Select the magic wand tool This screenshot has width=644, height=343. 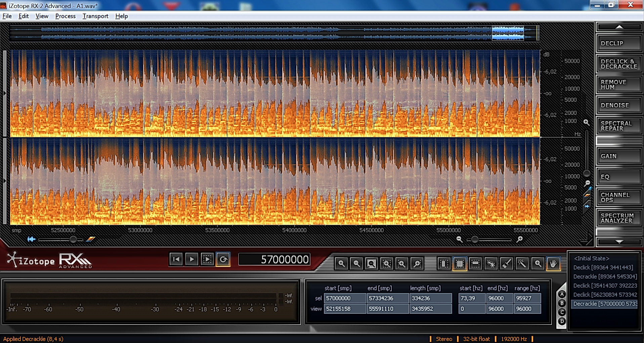[x=522, y=264]
